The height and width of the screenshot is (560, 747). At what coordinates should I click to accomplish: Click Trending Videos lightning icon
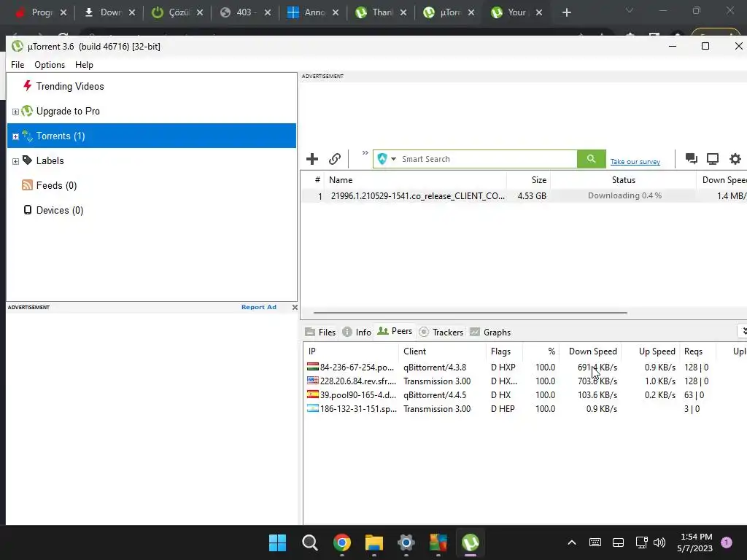click(x=27, y=86)
